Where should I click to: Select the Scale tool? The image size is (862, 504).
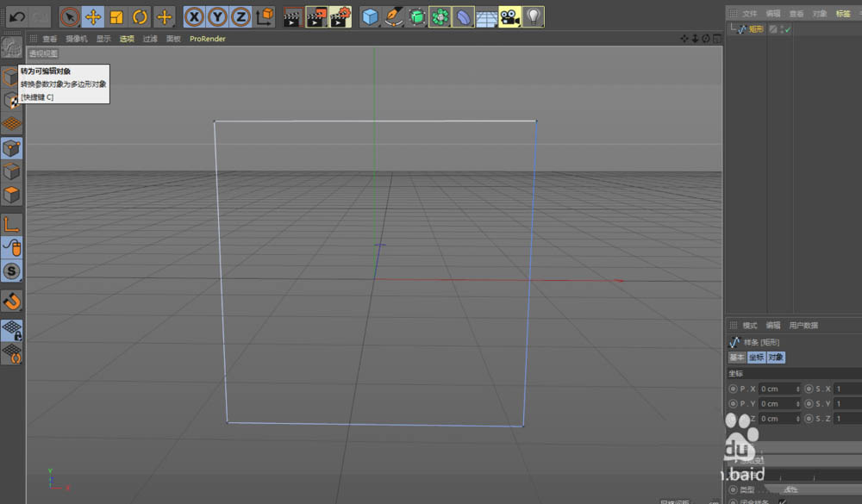(x=115, y=16)
